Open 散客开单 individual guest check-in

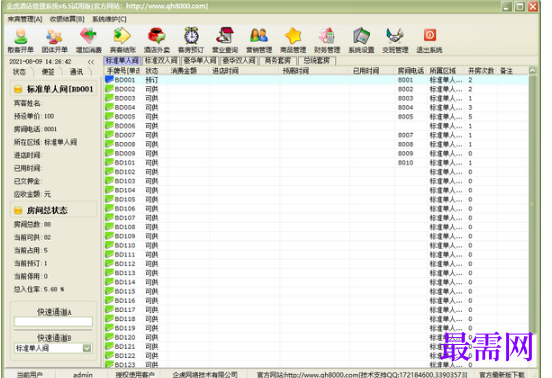tap(21, 40)
